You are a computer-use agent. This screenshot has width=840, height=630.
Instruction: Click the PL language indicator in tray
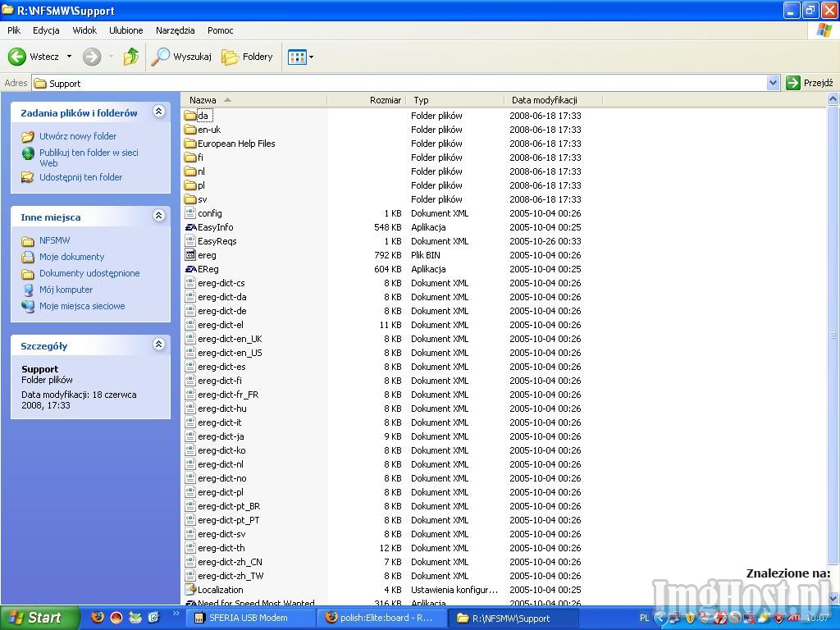point(644,618)
